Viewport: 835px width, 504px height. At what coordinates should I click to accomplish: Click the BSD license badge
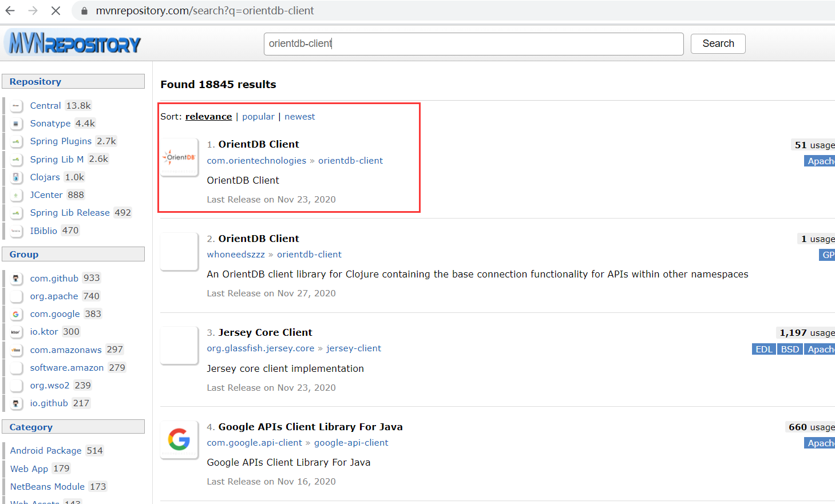click(x=790, y=350)
